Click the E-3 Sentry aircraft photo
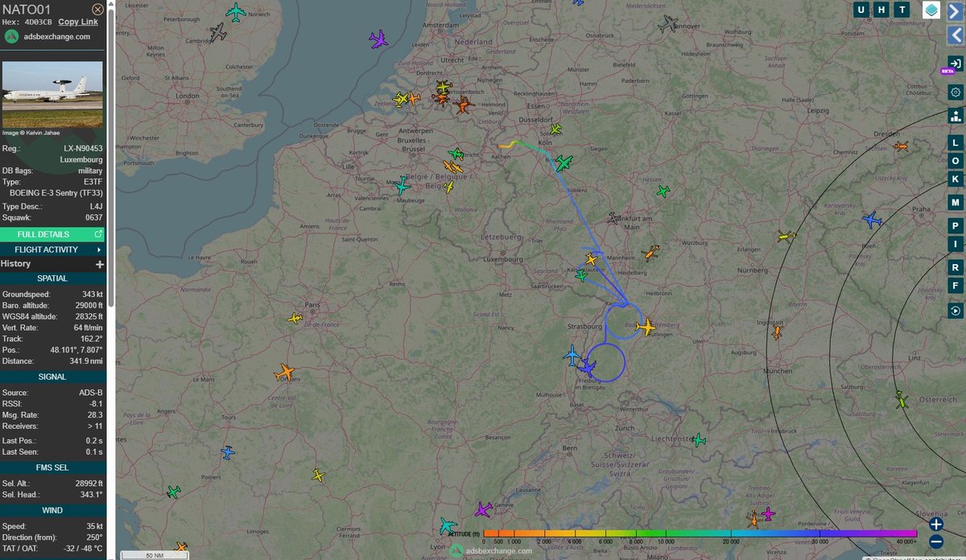 tap(52, 94)
